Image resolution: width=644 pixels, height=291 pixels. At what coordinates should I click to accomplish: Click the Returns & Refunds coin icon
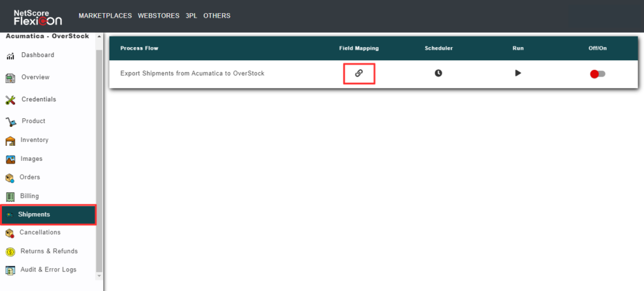pos(11,252)
